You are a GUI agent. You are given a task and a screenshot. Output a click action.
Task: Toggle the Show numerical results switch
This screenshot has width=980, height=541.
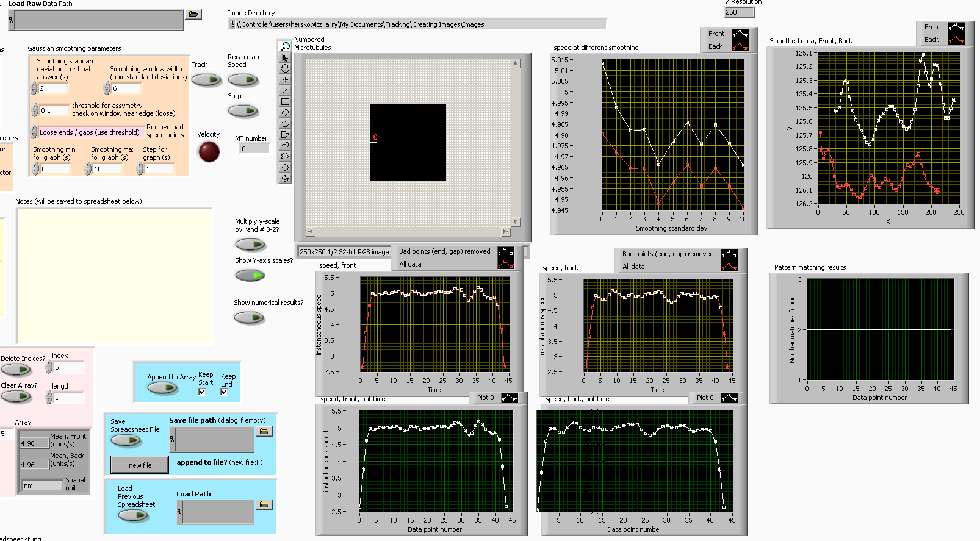coord(250,317)
